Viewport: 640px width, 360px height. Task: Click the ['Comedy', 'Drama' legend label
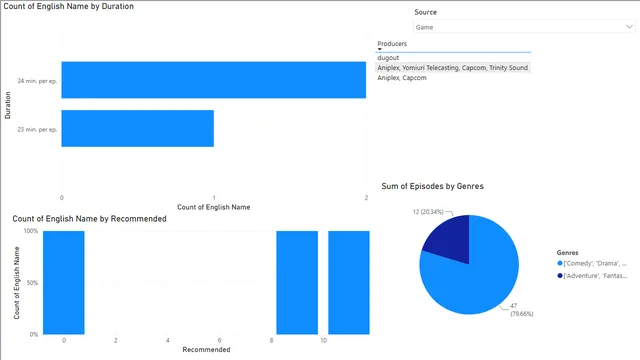tap(595, 264)
